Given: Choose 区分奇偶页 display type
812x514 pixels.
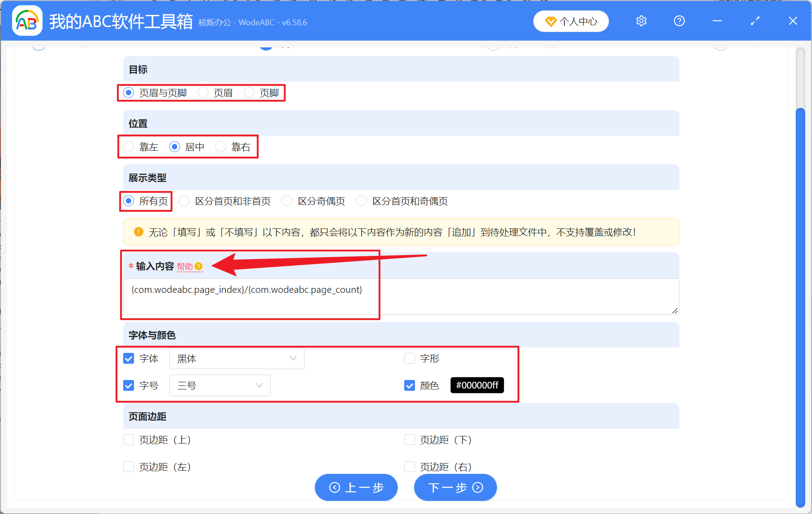Looking at the screenshot, I should (287, 201).
